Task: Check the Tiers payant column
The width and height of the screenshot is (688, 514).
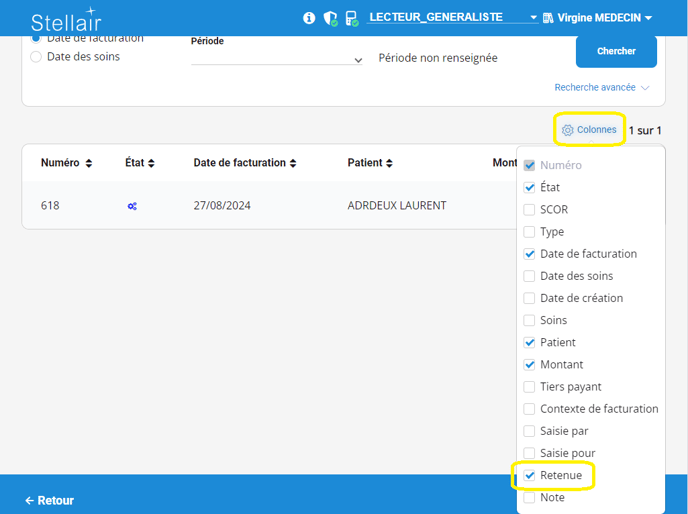Action: click(530, 387)
